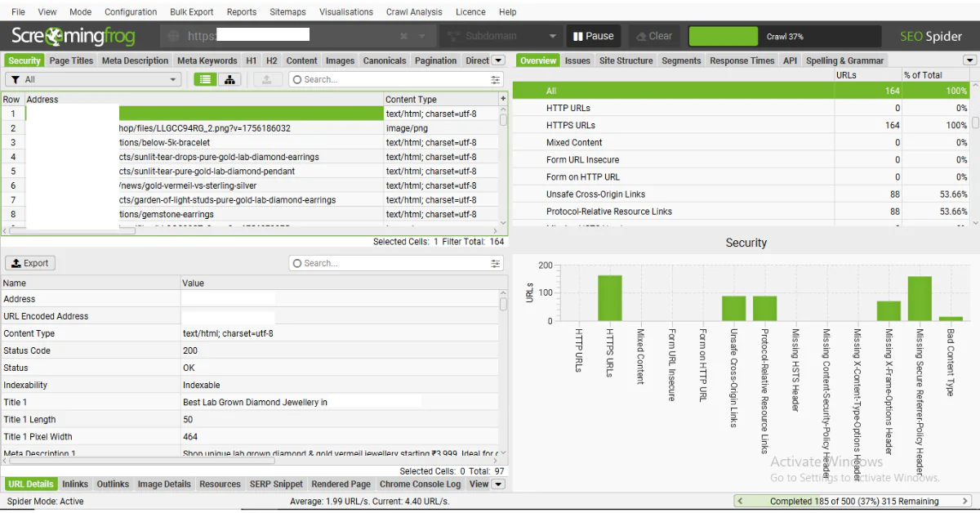Open the Configuration menu

[131, 12]
